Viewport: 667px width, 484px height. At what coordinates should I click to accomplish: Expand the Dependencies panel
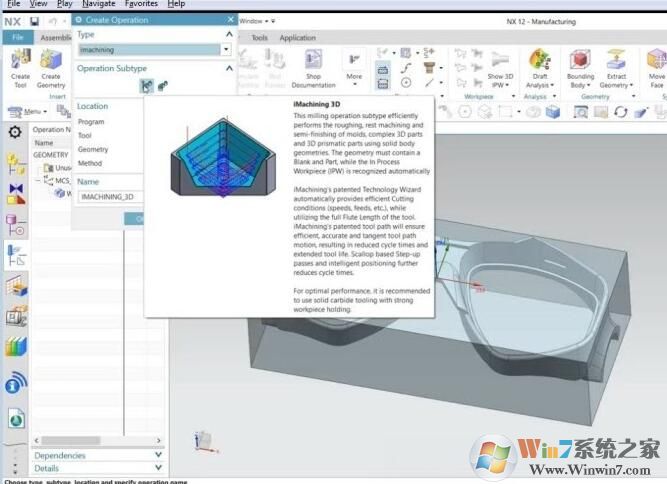[x=159, y=455]
